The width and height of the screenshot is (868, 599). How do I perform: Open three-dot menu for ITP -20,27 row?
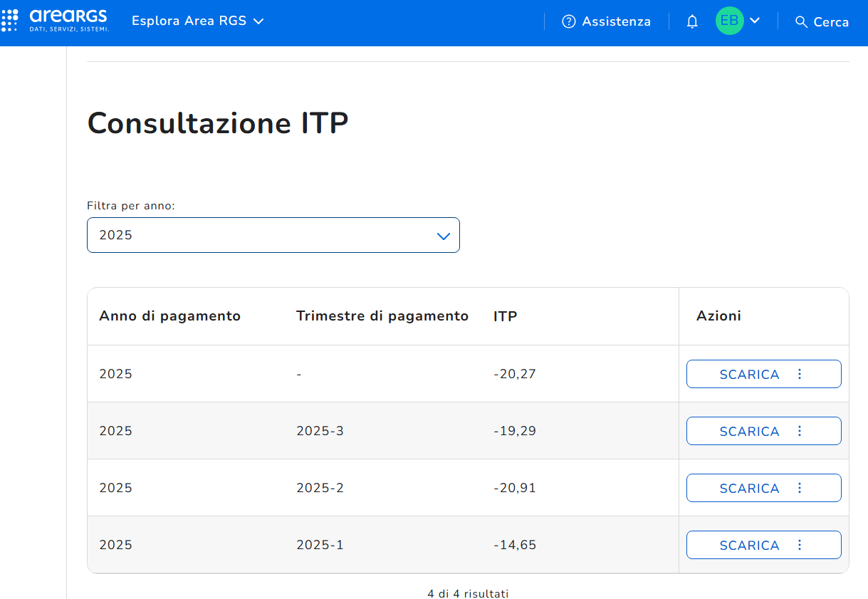(x=800, y=374)
